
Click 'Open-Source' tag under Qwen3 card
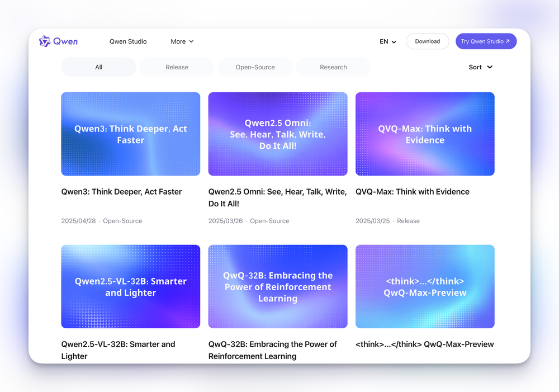tap(122, 221)
